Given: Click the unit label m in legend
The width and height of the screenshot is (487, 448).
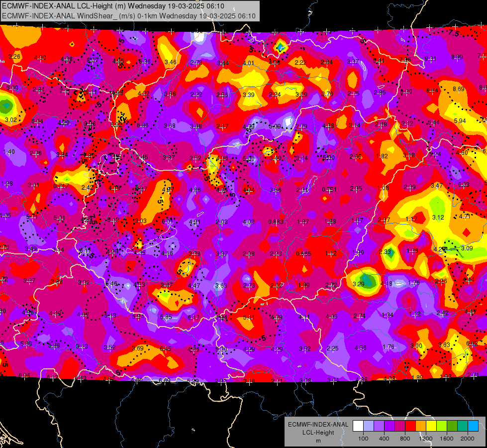Looking at the screenshot, I should click(x=318, y=441).
